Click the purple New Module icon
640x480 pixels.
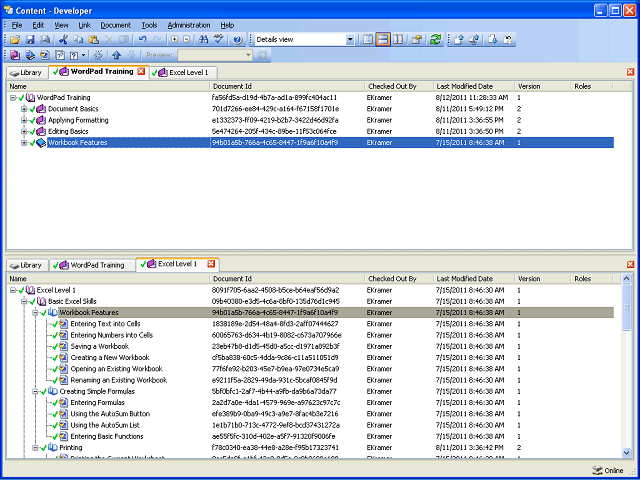tap(15, 55)
